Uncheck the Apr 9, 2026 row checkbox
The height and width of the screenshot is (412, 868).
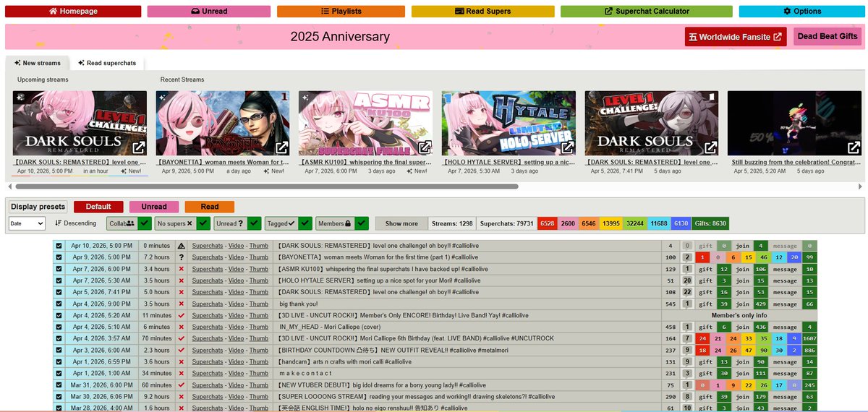[x=59, y=257]
